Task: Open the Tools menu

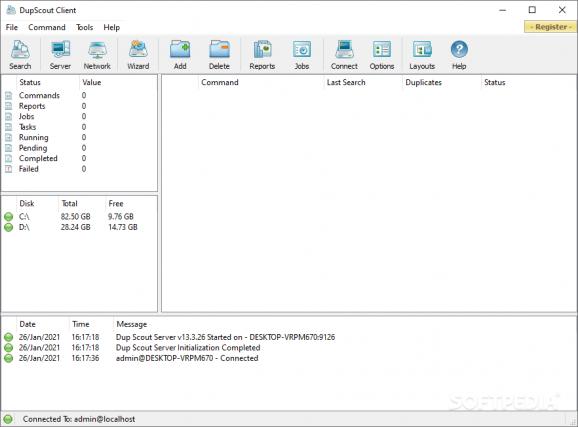Action: point(84,27)
